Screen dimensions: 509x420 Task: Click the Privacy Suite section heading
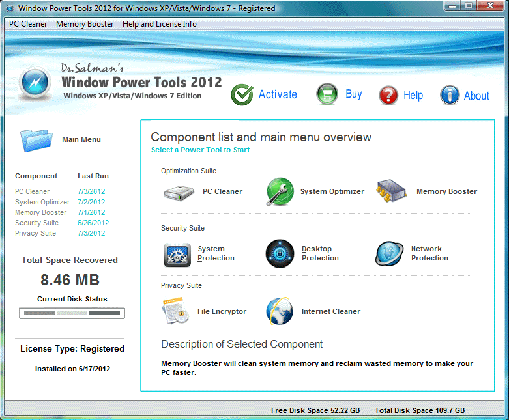click(181, 285)
